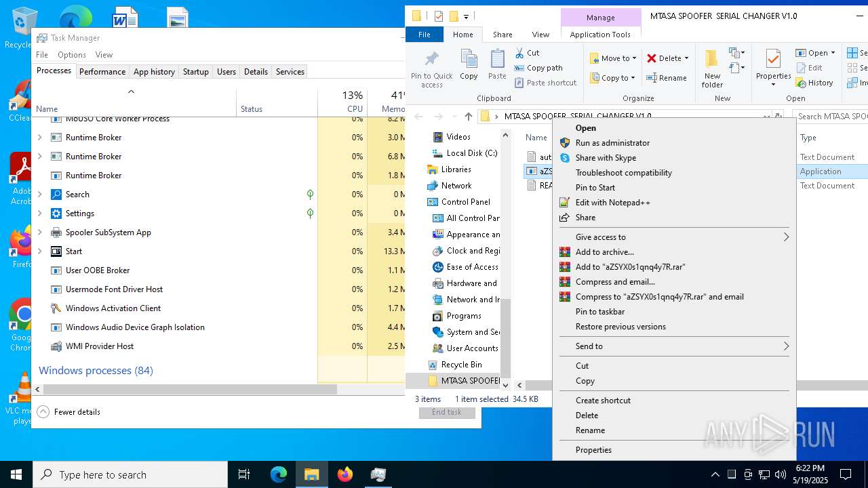
Task: Open the Copy to dropdown
Action: click(612, 78)
